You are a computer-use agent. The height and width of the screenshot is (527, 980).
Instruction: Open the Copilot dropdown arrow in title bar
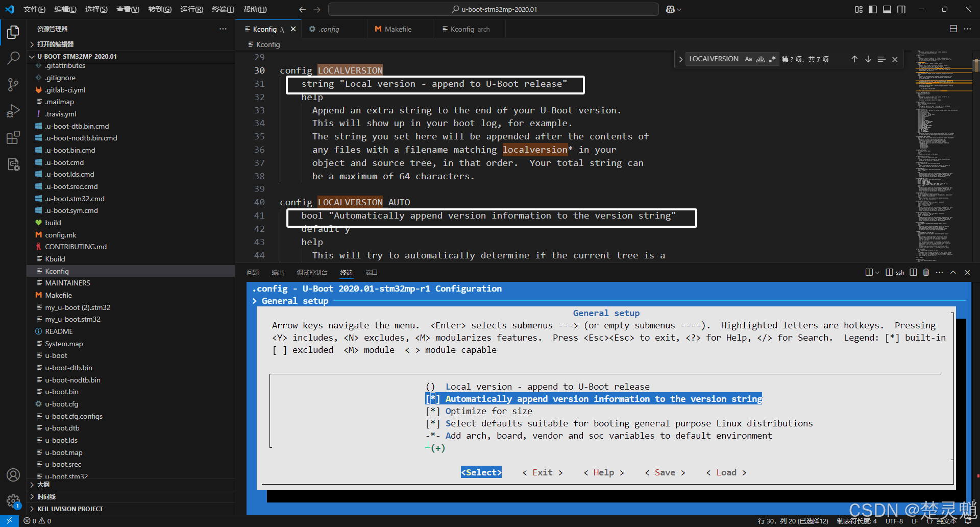coord(679,9)
